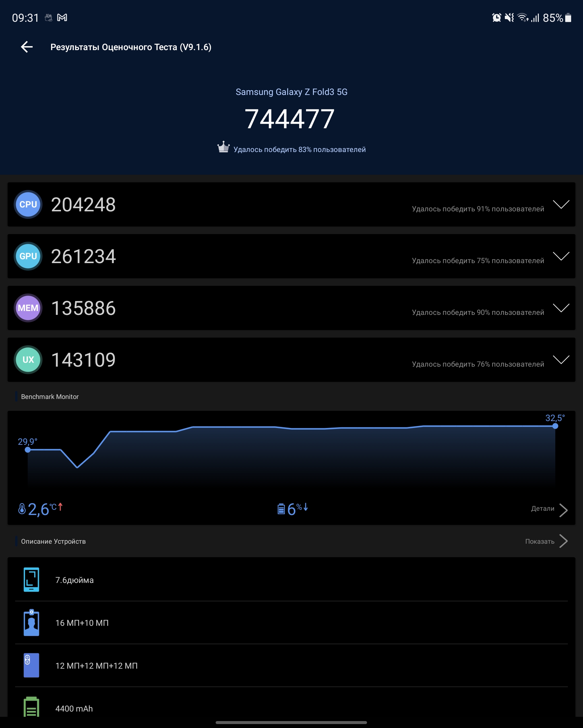Viewport: 583px width, 728px height.
Task: Tap the 32,5° end point on graph
Action: point(555,426)
